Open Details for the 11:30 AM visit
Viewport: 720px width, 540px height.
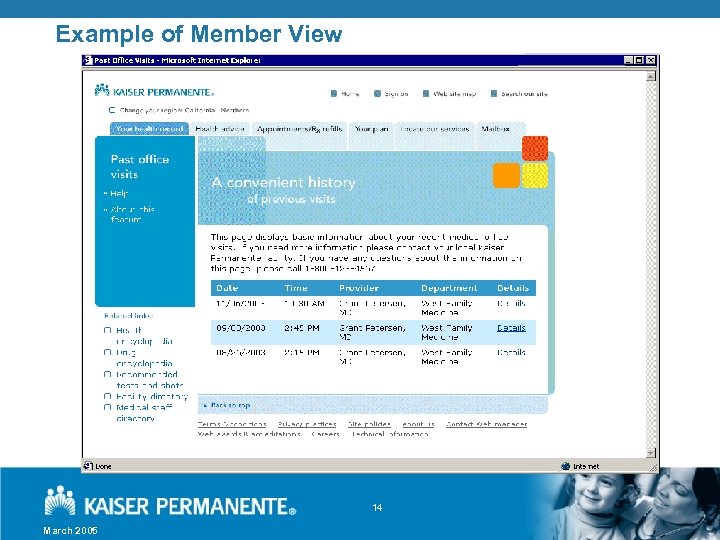[x=511, y=304]
